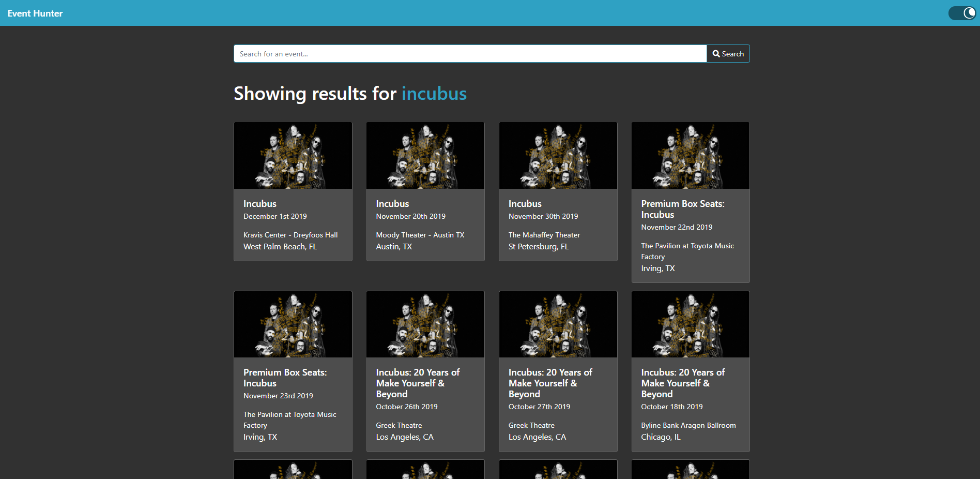Viewport: 980px width, 479px height.
Task: Click the 'October 18th 2019' date
Action: click(672, 407)
